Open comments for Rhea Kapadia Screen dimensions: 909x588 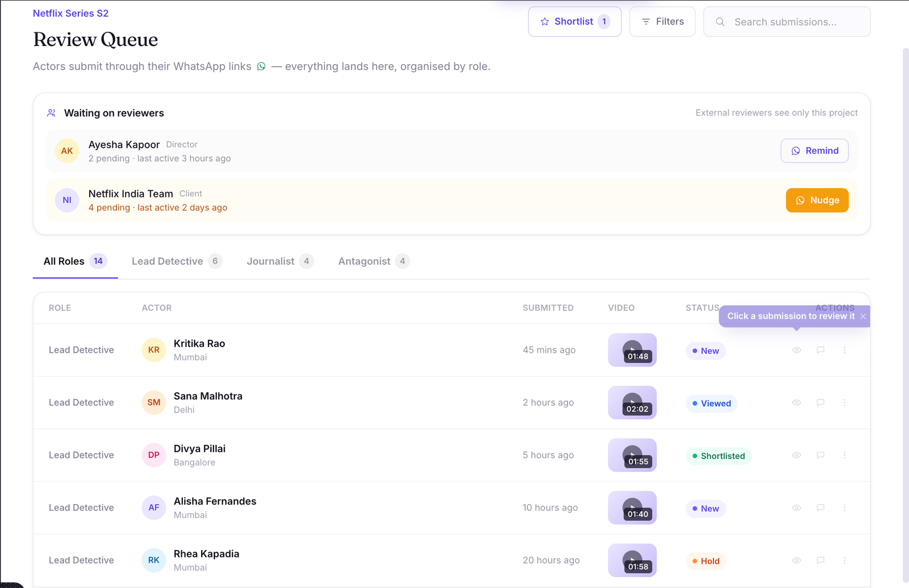point(820,560)
